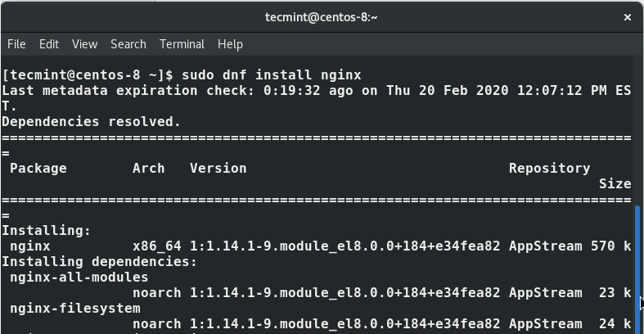Open the View menu
Screen dimensions: 644x334
84,44
